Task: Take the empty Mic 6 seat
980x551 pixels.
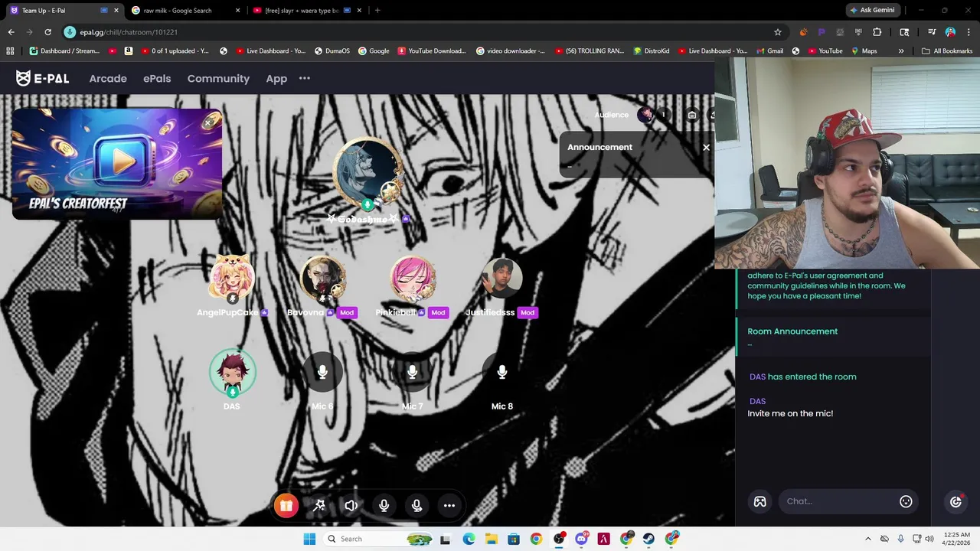Action: (x=322, y=373)
